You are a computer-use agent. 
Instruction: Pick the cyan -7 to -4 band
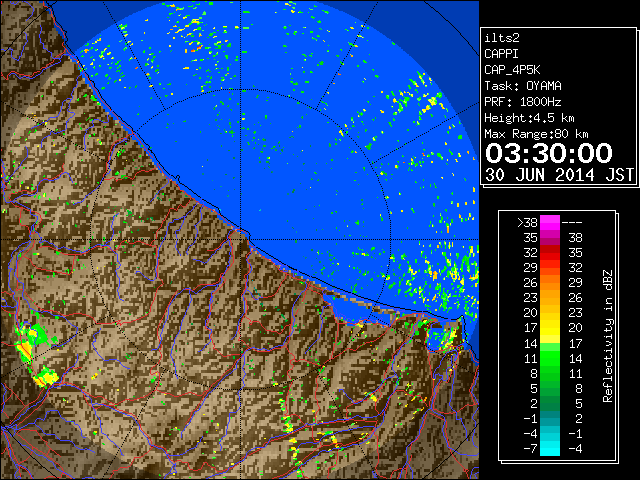pyautogui.click(x=550, y=448)
